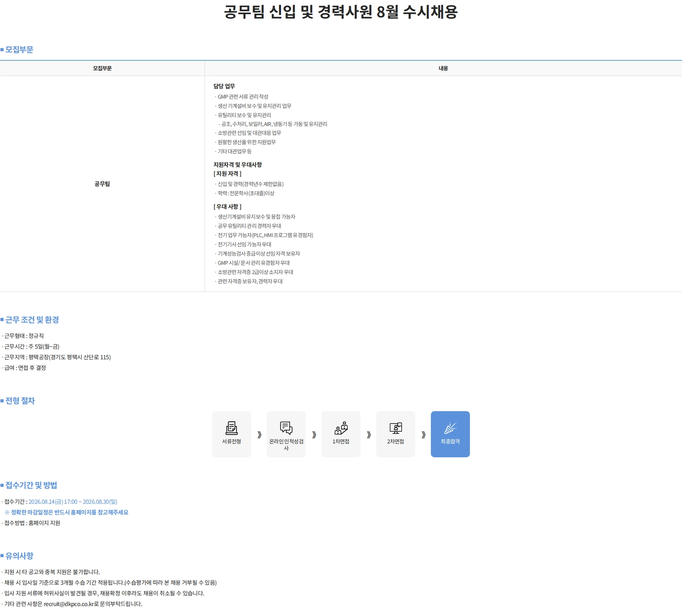Click the recruit@dkpco.co.kr email address

pos(69,604)
